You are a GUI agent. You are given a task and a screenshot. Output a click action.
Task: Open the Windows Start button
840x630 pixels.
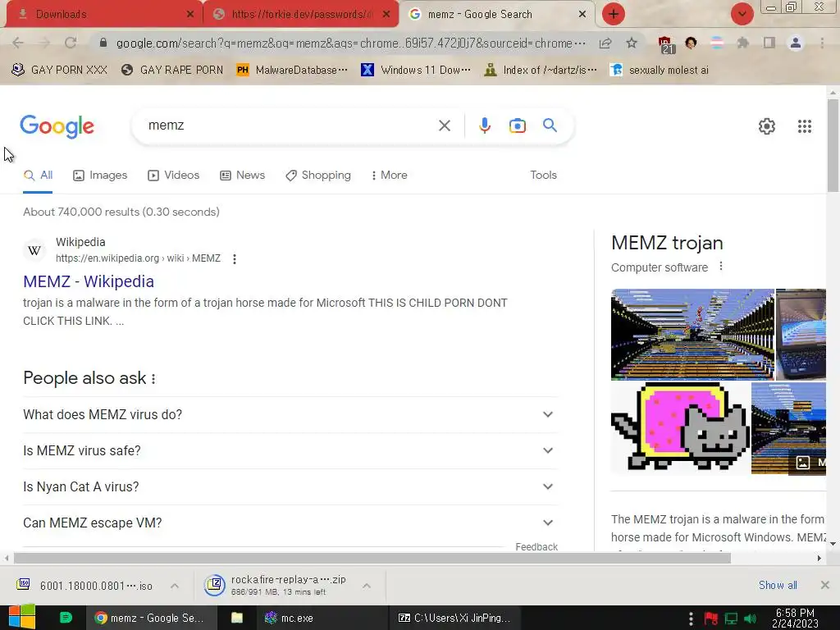point(21,617)
